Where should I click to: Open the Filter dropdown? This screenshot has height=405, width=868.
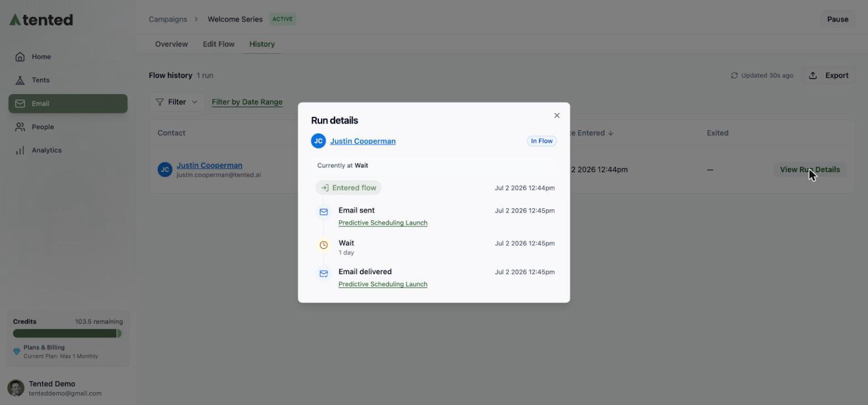[177, 102]
